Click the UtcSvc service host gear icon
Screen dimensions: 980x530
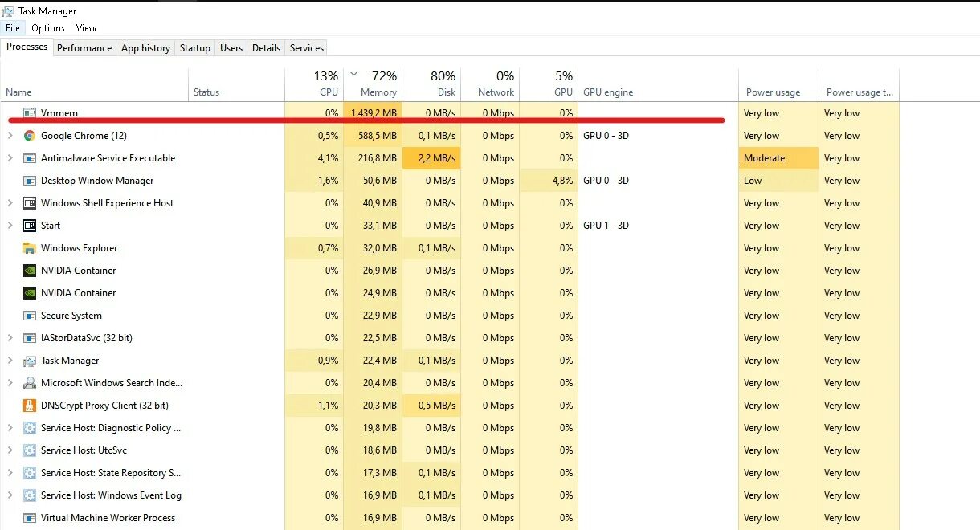[x=30, y=450]
